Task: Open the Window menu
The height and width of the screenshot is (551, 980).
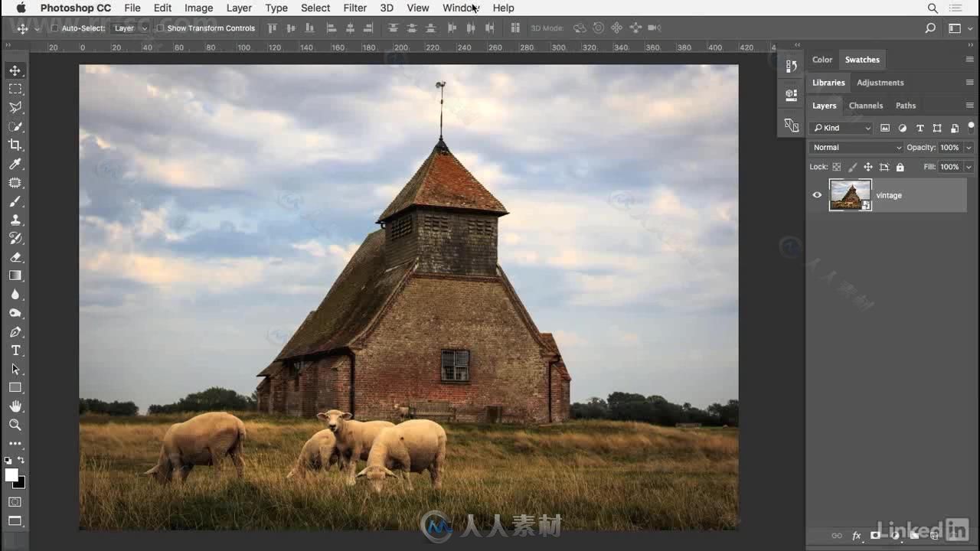Action: pos(461,8)
